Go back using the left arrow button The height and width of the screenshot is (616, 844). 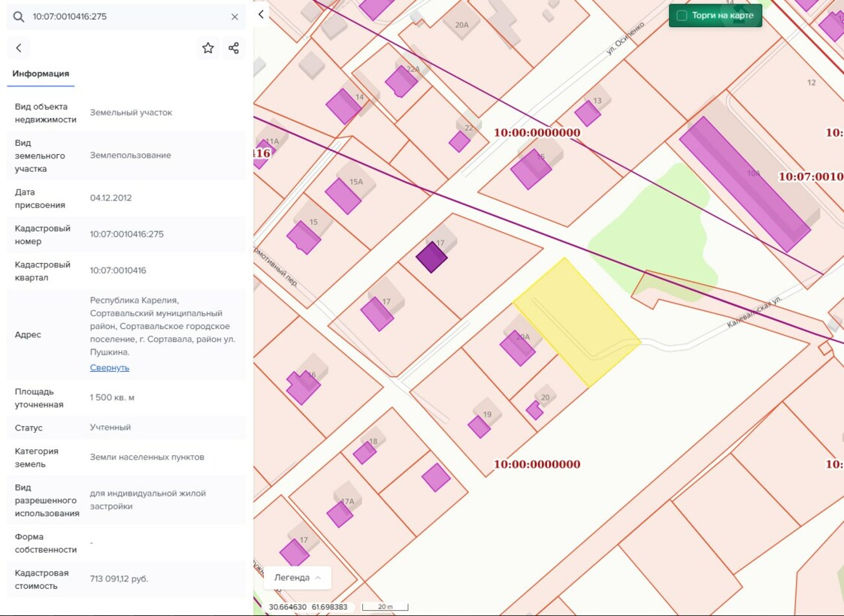(19, 48)
